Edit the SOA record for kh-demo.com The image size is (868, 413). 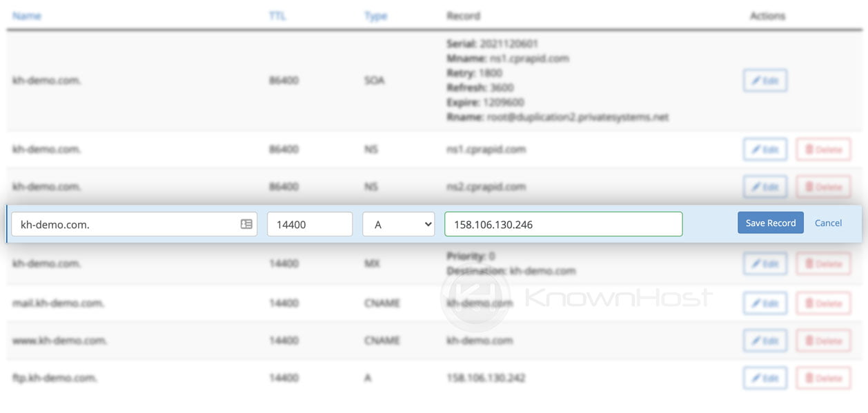(x=766, y=80)
